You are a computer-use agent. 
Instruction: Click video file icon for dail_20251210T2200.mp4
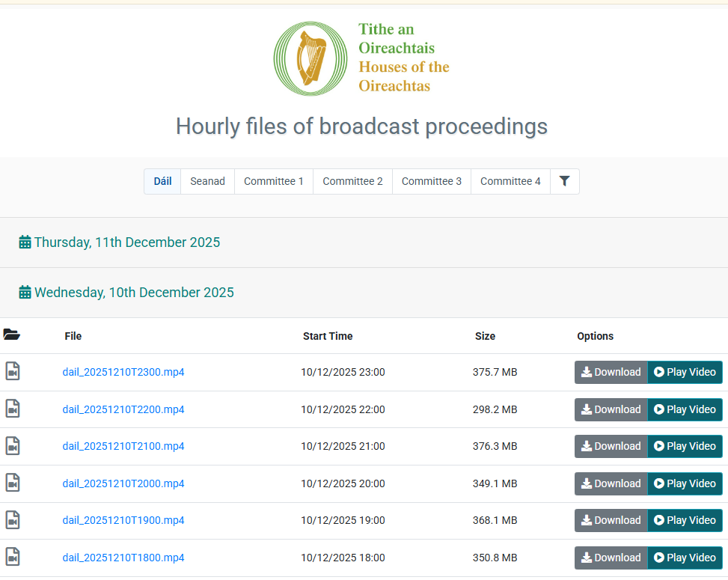pyautogui.click(x=12, y=409)
